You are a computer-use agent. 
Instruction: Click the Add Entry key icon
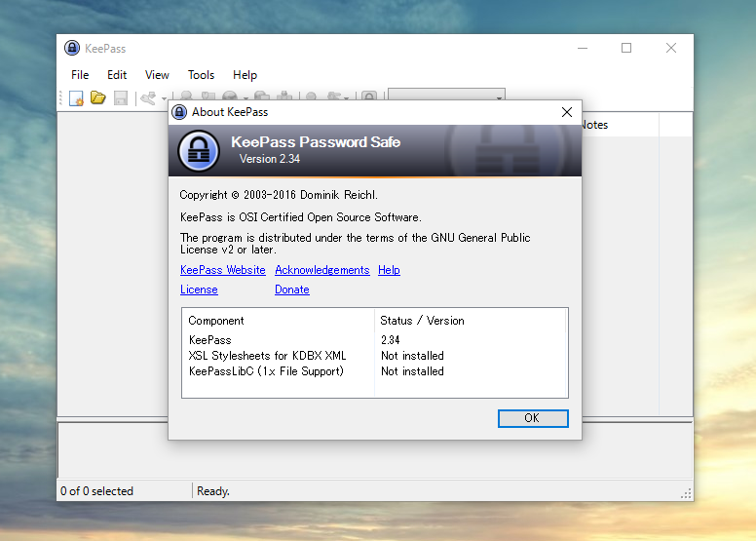(x=148, y=97)
